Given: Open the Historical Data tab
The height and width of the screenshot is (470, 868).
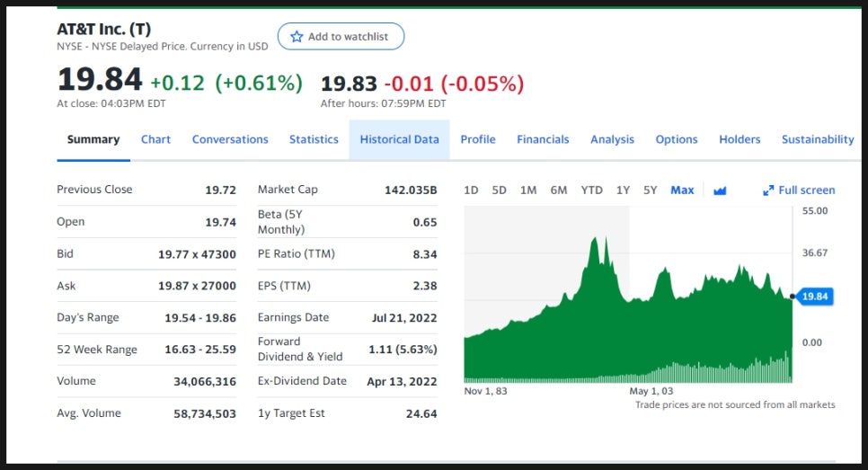Looking at the screenshot, I should click(399, 139).
